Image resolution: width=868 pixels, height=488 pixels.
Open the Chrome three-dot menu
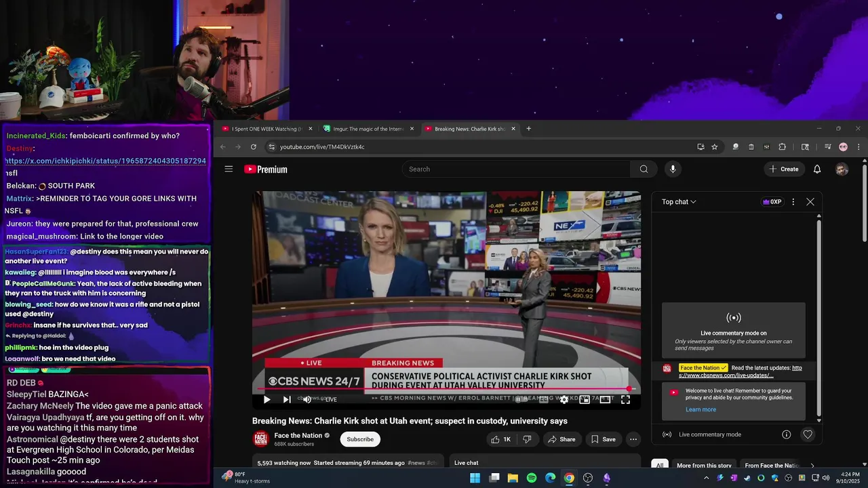[858, 146]
